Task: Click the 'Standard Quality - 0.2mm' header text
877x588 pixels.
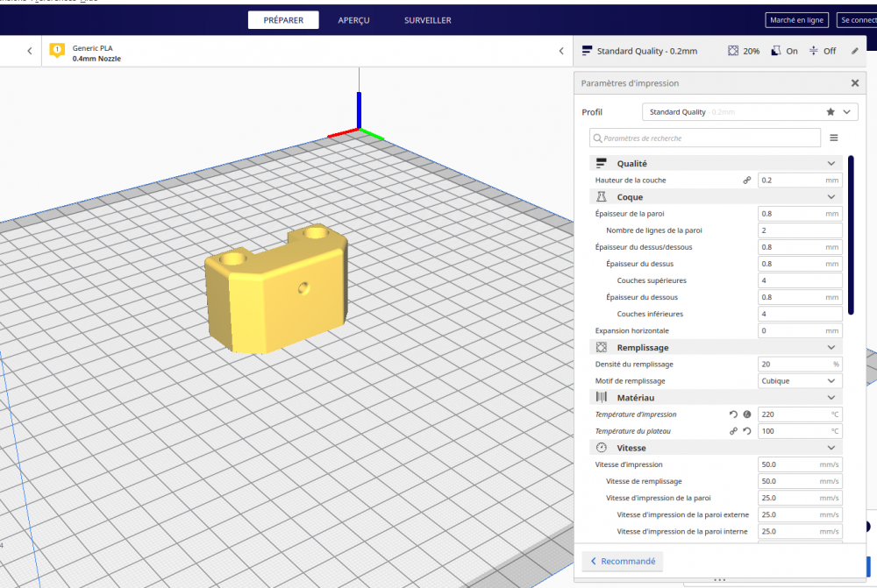Action: tap(647, 51)
